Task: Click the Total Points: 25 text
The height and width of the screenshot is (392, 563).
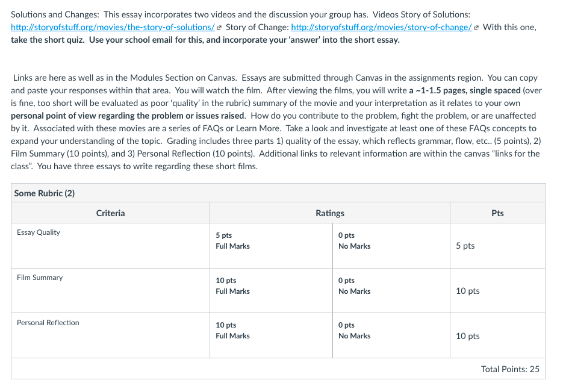Action: [510, 369]
